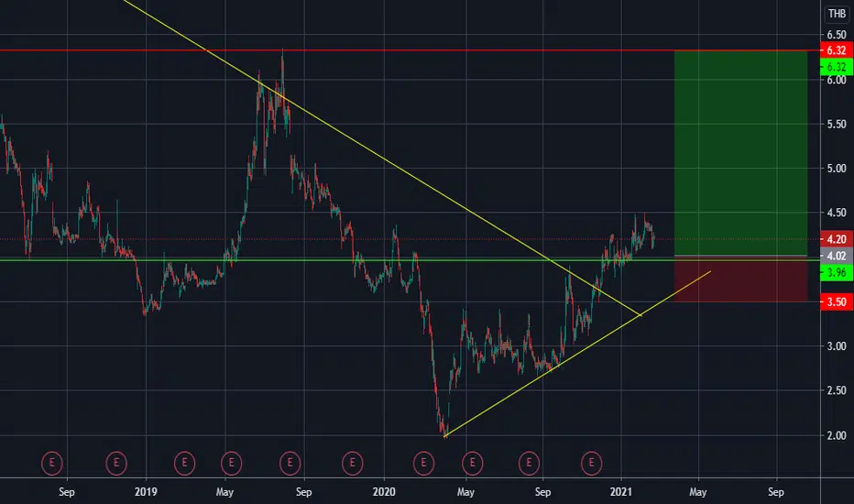The width and height of the screenshot is (854, 504).
Task: Click the 2021 label on time axis
Action: tap(621, 492)
